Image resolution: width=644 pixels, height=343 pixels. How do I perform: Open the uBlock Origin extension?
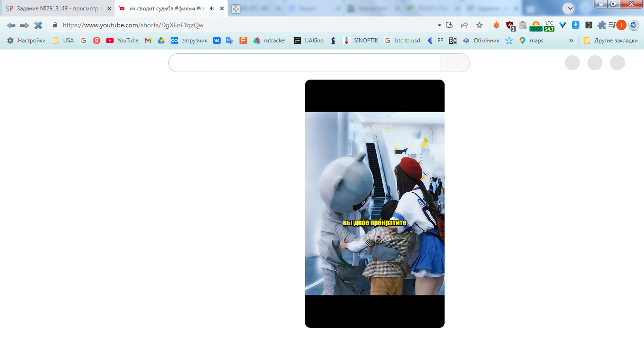[x=510, y=25]
